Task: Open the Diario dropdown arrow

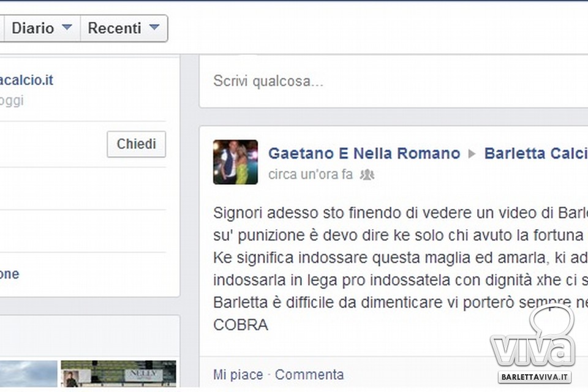Action: coord(67,28)
